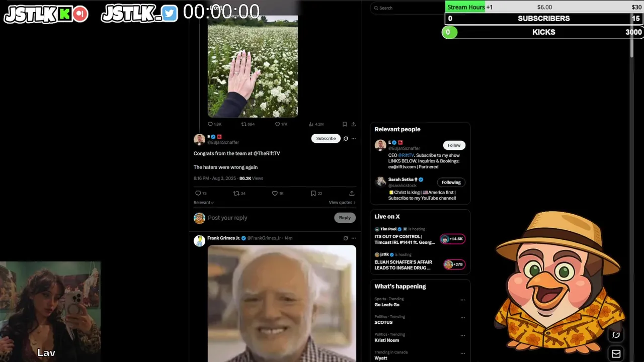The height and width of the screenshot is (362, 644).
Task: Click the Grok floating icon at bottom right
Action: click(x=616, y=335)
